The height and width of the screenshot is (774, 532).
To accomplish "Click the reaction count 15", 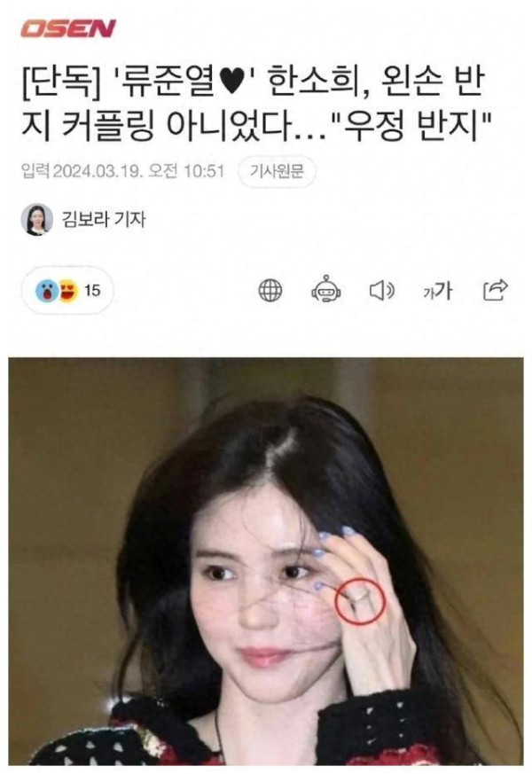I will point(92,290).
